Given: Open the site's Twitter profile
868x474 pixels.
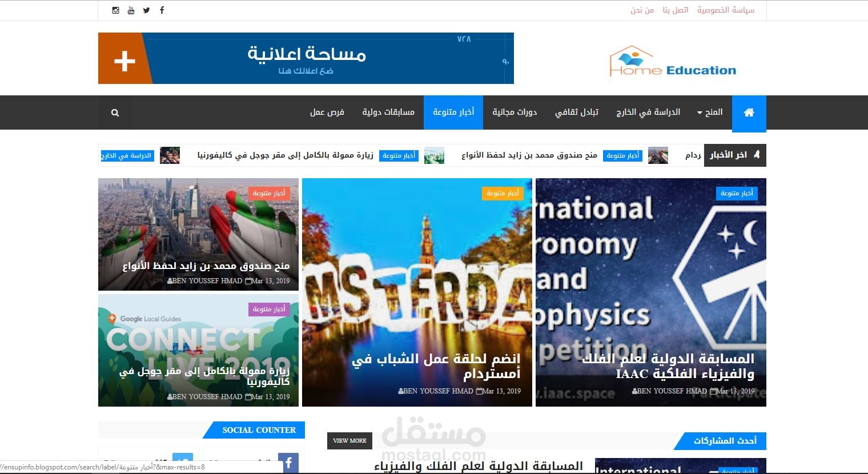Looking at the screenshot, I should click(146, 10).
